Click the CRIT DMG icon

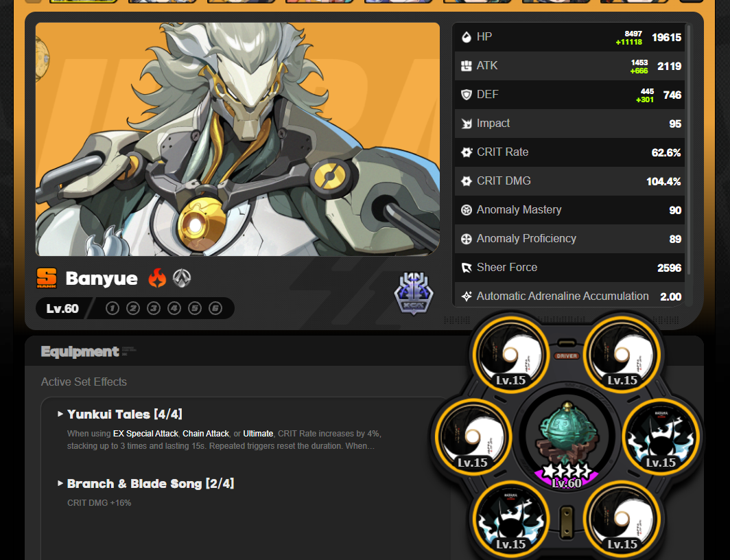[466, 182]
